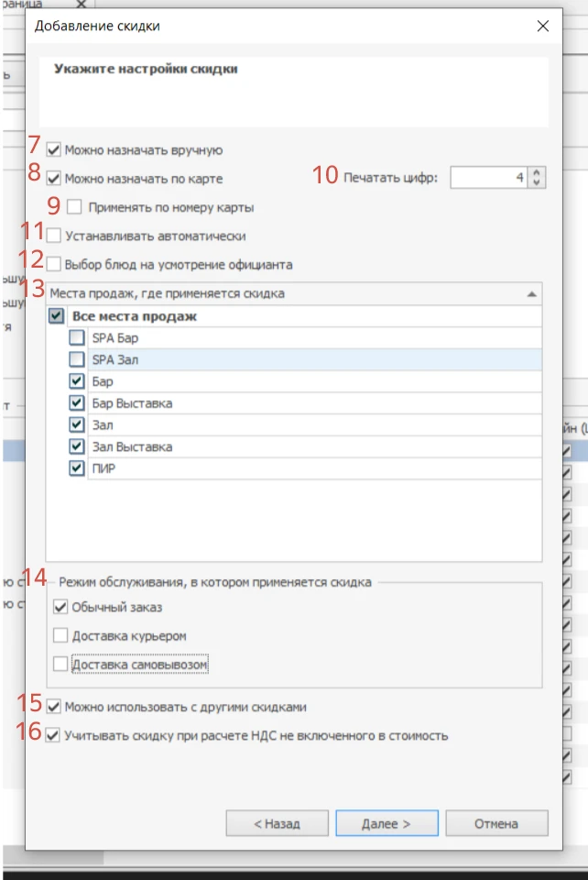Check the 'SPA Бар' sales place
Screen dimensions: 588x880
point(77,337)
